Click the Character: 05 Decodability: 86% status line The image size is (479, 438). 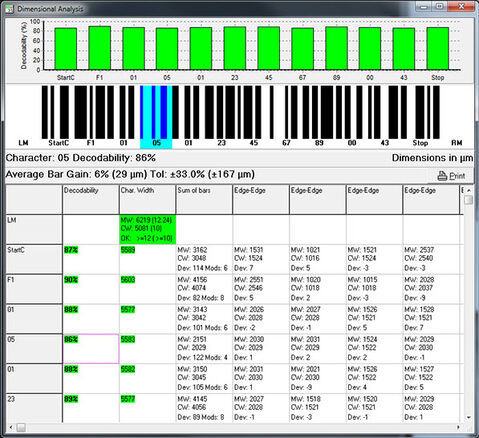[x=81, y=158]
